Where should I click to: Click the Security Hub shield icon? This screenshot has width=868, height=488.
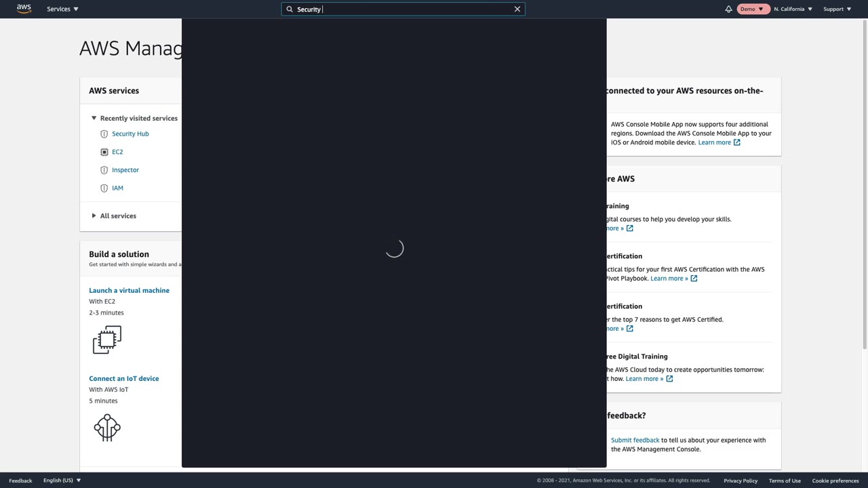(x=104, y=134)
